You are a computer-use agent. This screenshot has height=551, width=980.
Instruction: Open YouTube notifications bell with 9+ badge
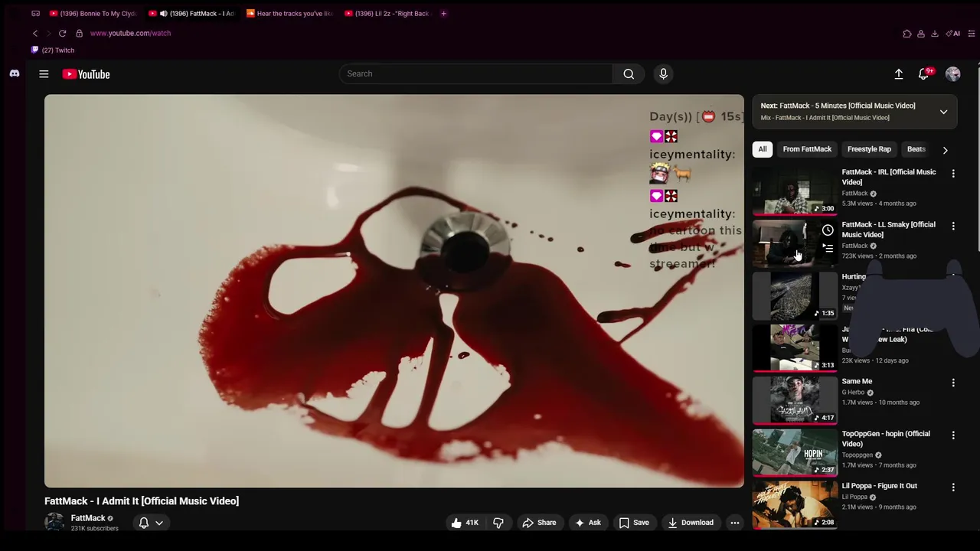click(924, 73)
